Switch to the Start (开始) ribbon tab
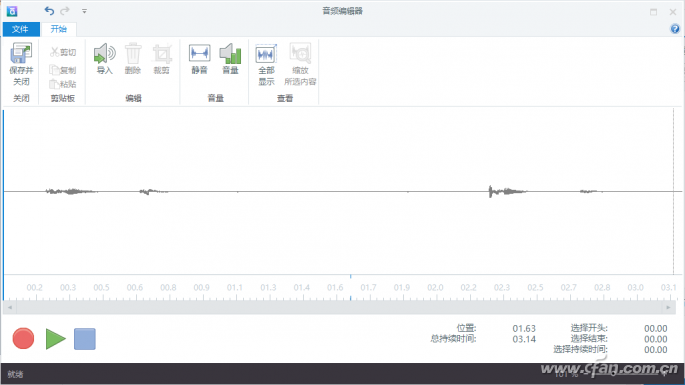 point(59,29)
